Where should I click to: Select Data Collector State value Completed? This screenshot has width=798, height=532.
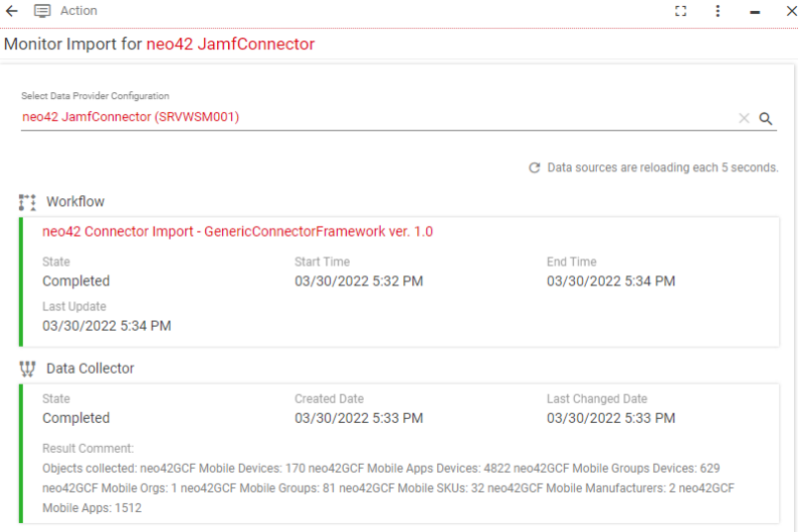coord(75,418)
